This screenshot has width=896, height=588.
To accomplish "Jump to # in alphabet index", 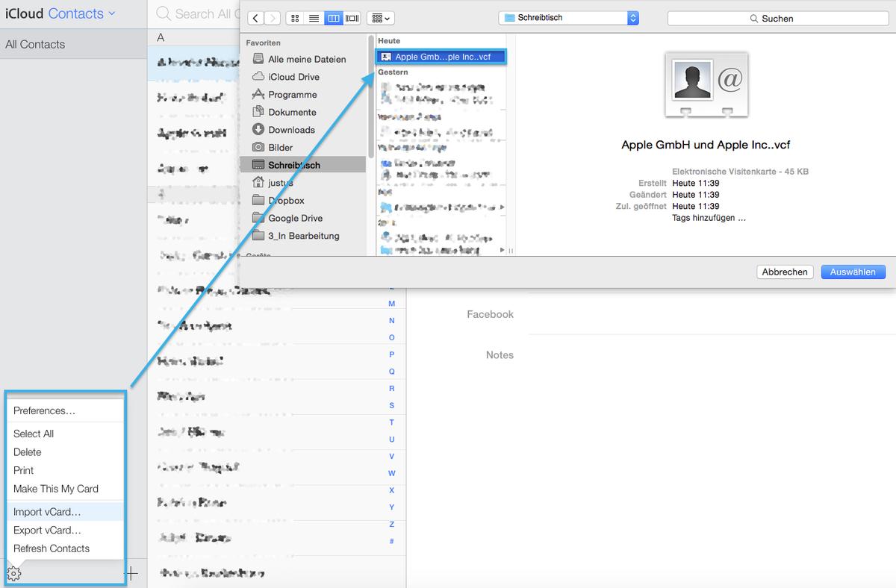I will click(392, 541).
